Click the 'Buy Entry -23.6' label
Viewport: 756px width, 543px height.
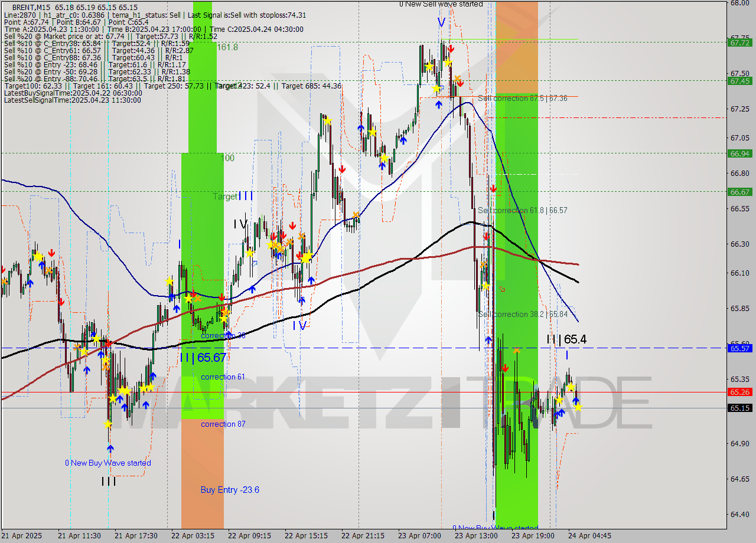click(229, 490)
